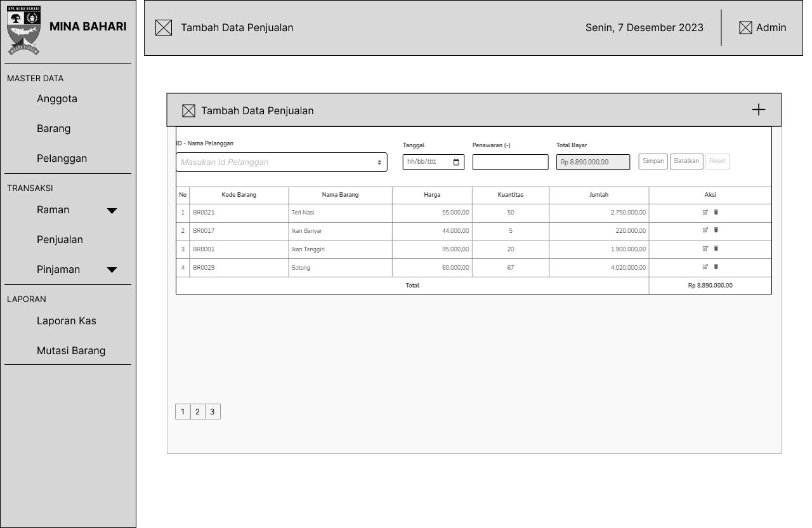
Task: Click the edit icon for Teri Nasi row
Action: tap(705, 213)
